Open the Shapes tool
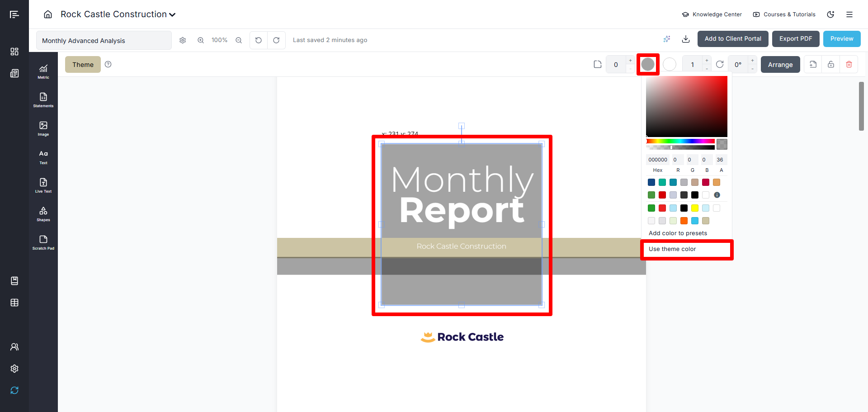 point(43,214)
